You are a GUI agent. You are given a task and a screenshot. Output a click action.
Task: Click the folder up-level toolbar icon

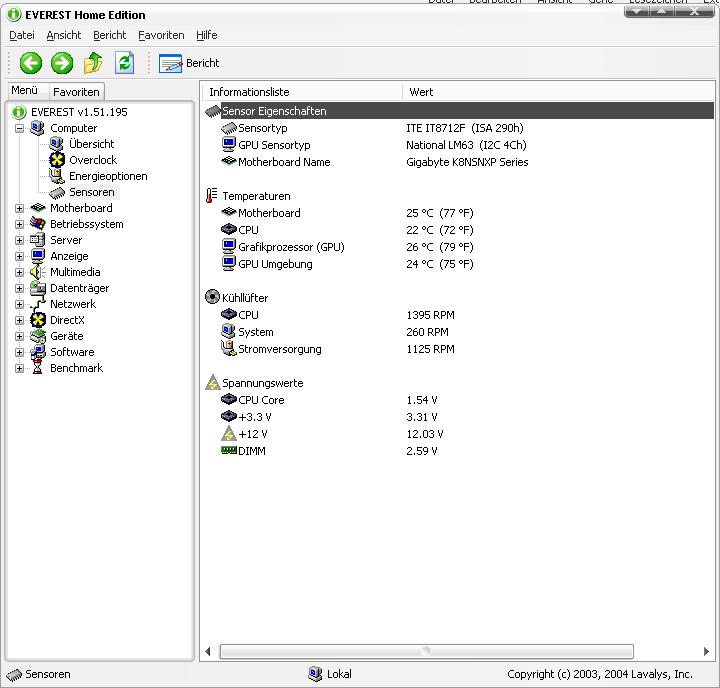tap(93, 63)
